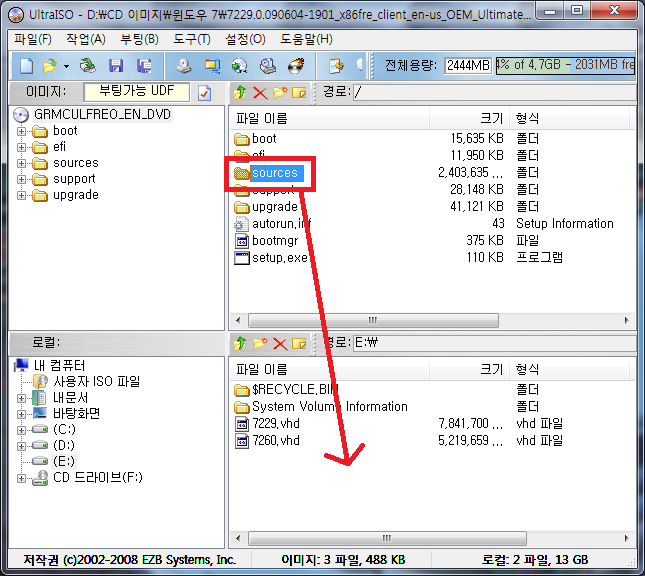
Task: Click the Checksum/verify disc toolbar icon
Action: point(268,66)
